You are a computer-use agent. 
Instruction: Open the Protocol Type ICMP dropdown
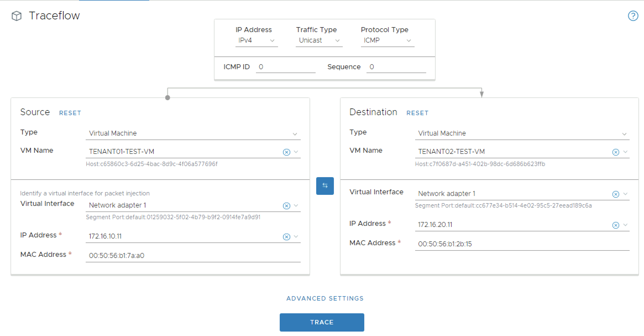pyautogui.click(x=387, y=40)
